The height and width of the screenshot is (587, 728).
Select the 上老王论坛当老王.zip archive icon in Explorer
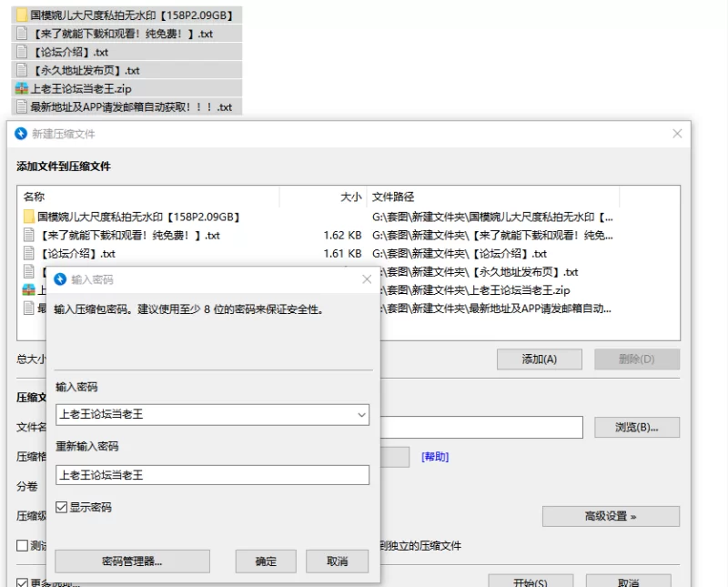point(22,89)
